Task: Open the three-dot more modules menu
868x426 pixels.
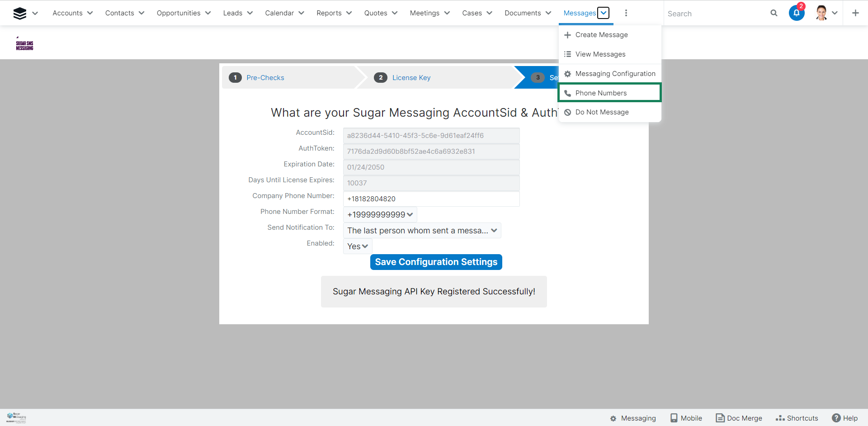Action: [626, 13]
